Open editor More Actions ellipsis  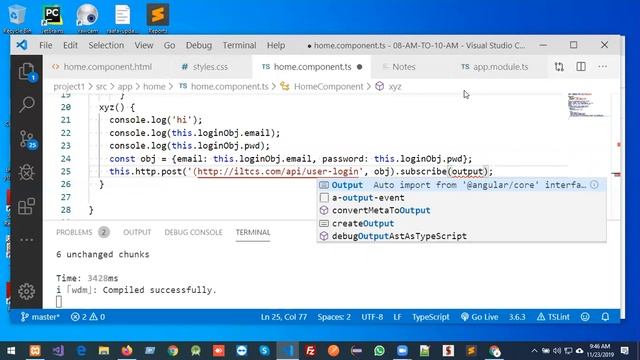pyautogui.click(x=602, y=67)
